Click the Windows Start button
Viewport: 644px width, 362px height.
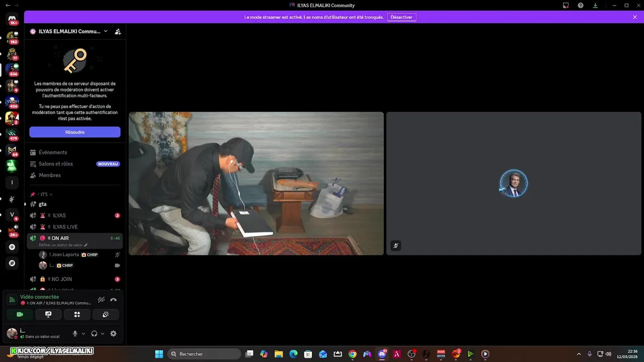pos(159,354)
